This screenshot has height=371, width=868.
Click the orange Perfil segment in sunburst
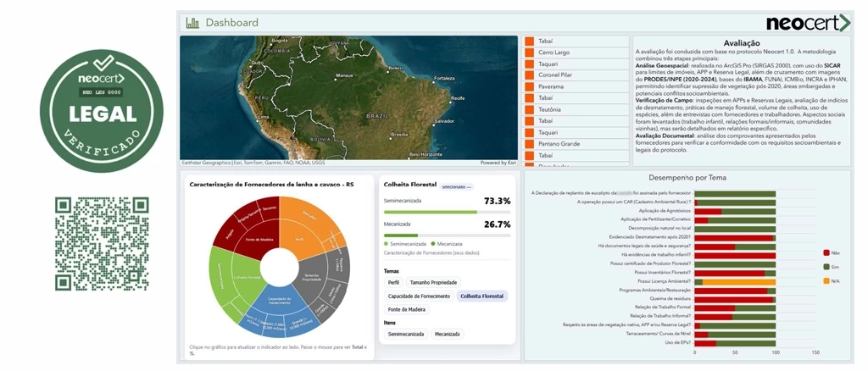pyautogui.click(x=301, y=227)
